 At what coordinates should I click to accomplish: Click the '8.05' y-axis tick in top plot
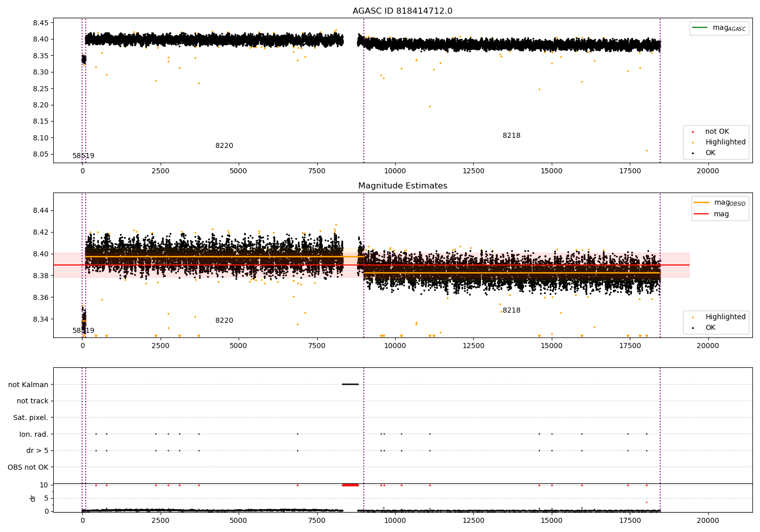[x=40, y=155]
